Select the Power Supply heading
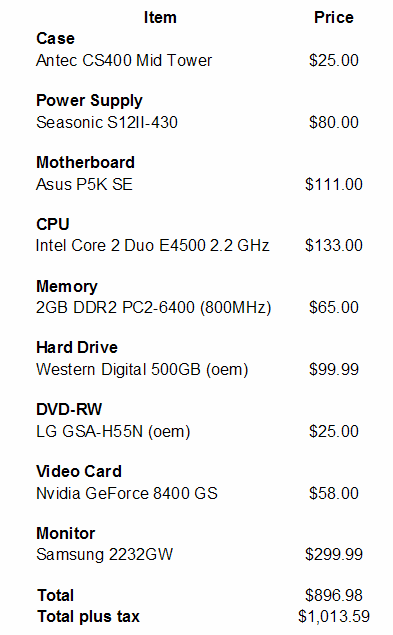Viewport: 393px width, 635px height. point(89,101)
